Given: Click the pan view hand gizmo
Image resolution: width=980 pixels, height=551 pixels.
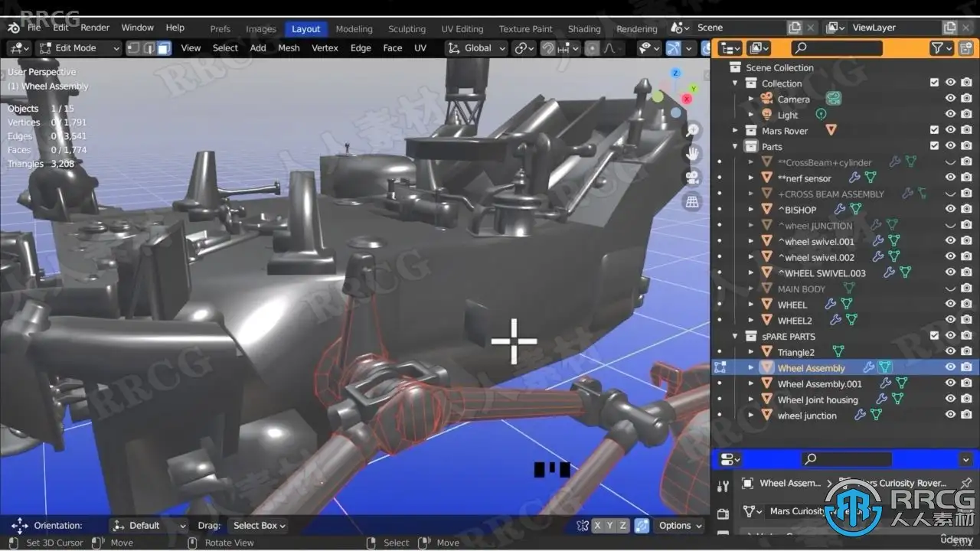Looking at the screenshot, I should tap(692, 153).
